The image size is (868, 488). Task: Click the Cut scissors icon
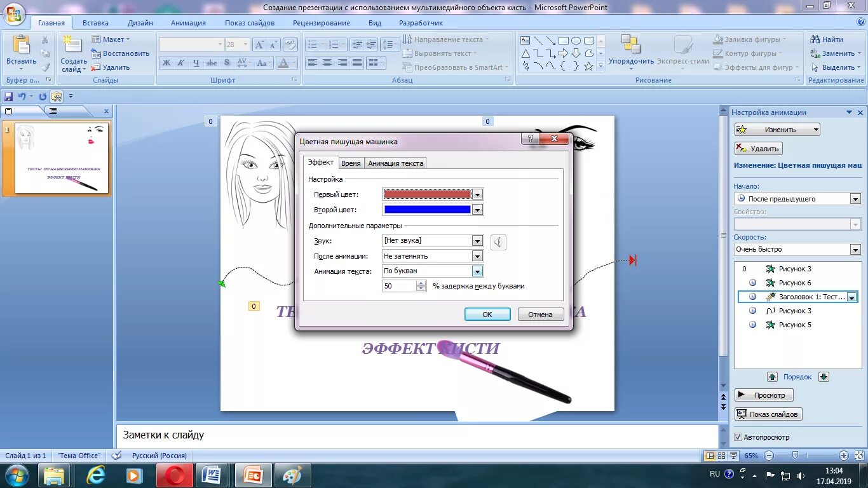(x=45, y=39)
